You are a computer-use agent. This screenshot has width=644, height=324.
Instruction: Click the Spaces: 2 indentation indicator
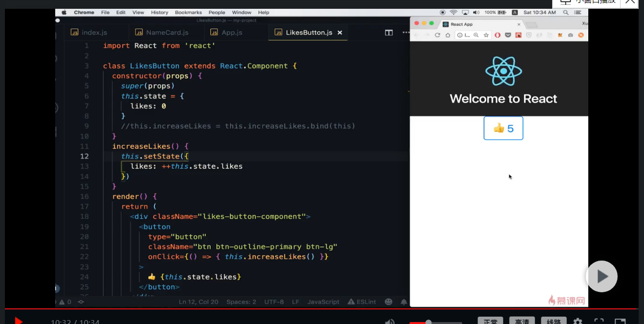coord(241,302)
